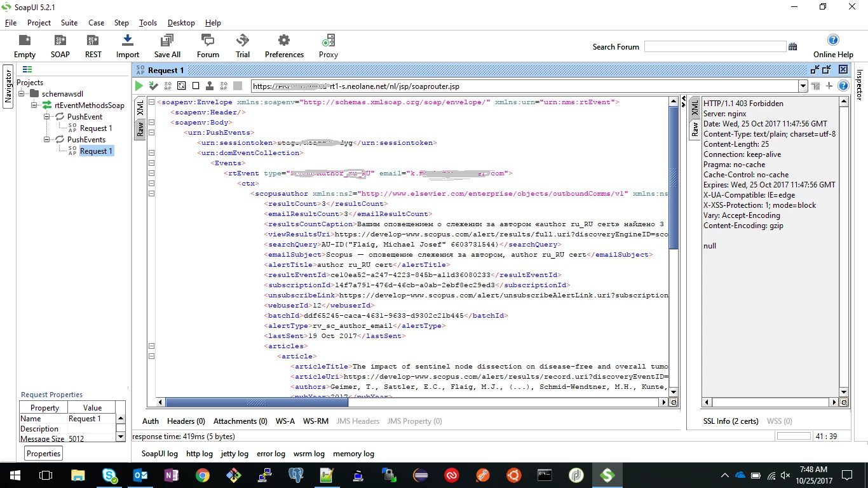The width and height of the screenshot is (868, 488).
Task: Open the Navigator side tab
Action: [x=8, y=86]
